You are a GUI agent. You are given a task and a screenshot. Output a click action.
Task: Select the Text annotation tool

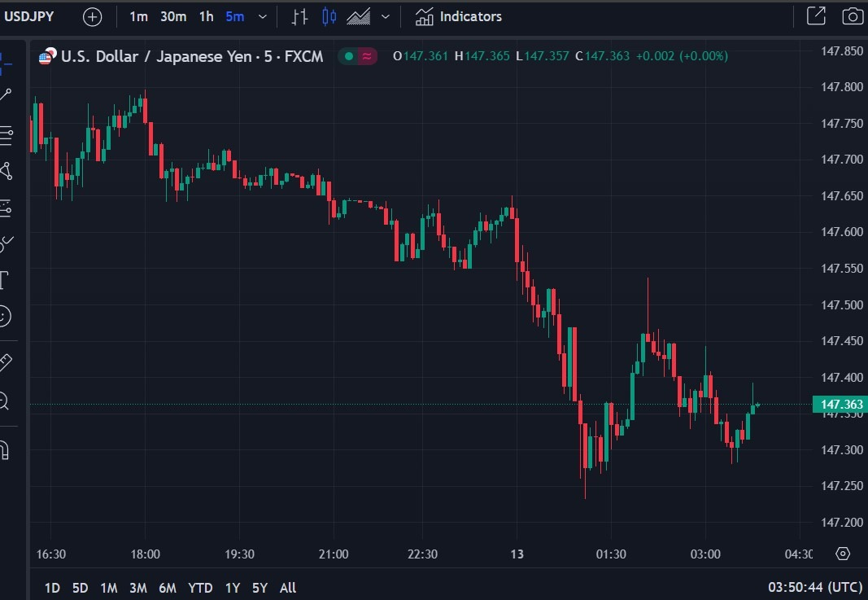point(4,280)
